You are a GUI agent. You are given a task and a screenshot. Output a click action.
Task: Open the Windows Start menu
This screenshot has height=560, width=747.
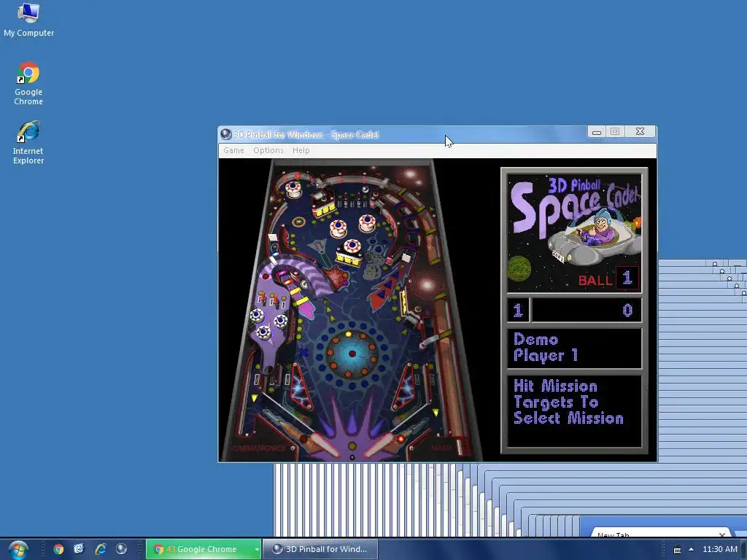click(18, 549)
